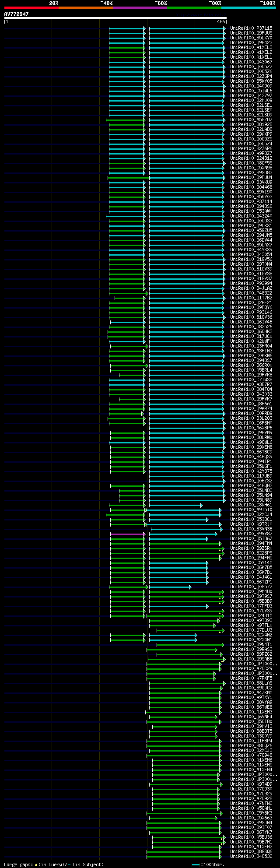Click the AV772947 query sequence label
The image size is (280, 868).
(17, 14)
